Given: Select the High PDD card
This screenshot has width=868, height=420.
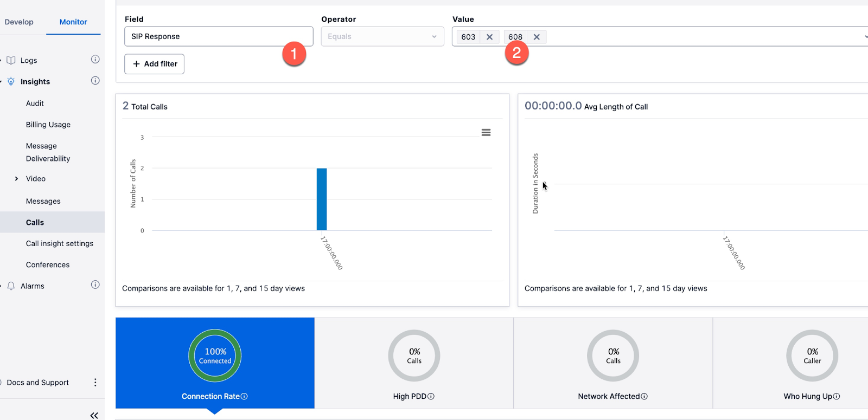Looking at the screenshot, I should [x=414, y=363].
